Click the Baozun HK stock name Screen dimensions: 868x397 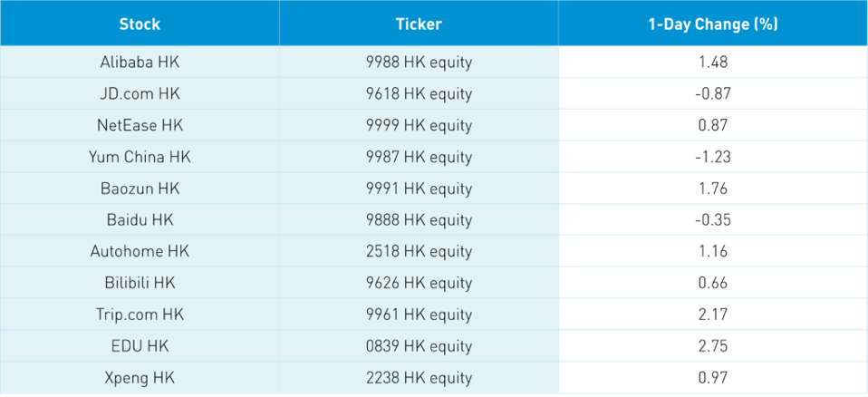pos(140,189)
